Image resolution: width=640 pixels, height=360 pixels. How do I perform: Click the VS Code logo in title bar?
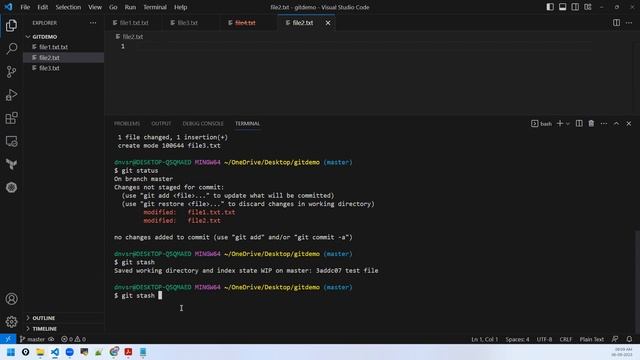click(x=9, y=7)
